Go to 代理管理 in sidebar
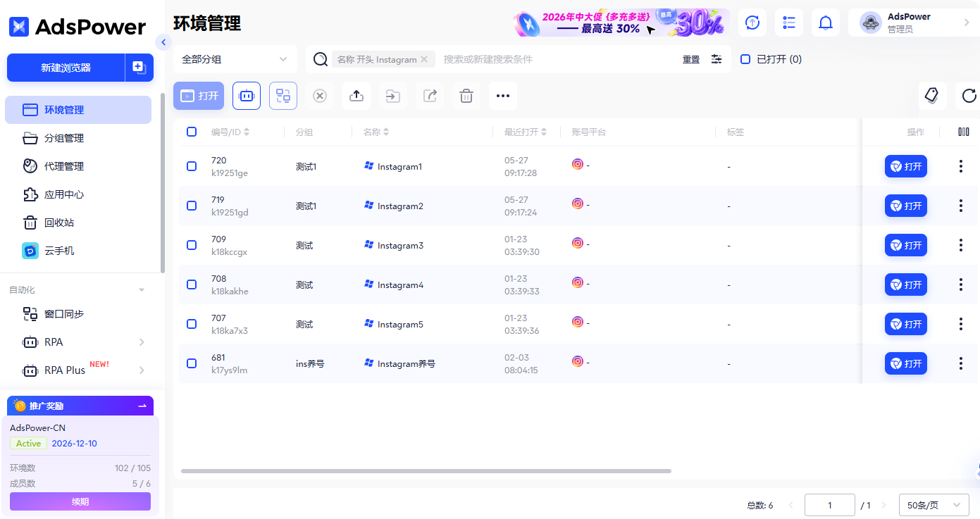Image resolution: width=980 pixels, height=519 pixels. [x=78, y=166]
